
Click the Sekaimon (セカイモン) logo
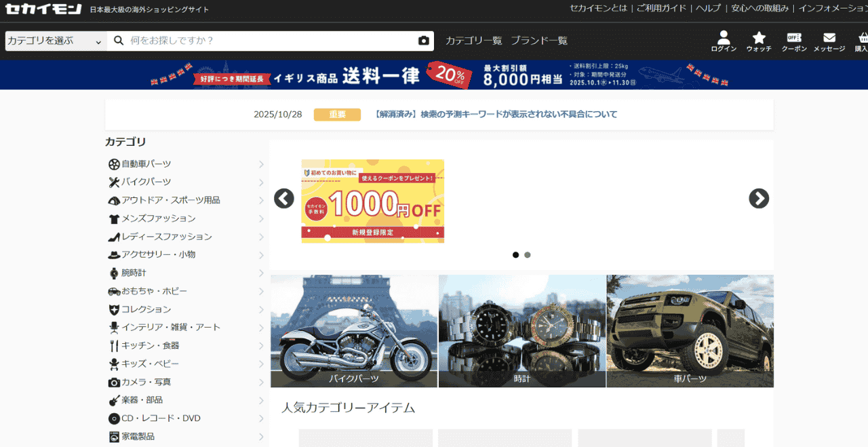pyautogui.click(x=43, y=9)
